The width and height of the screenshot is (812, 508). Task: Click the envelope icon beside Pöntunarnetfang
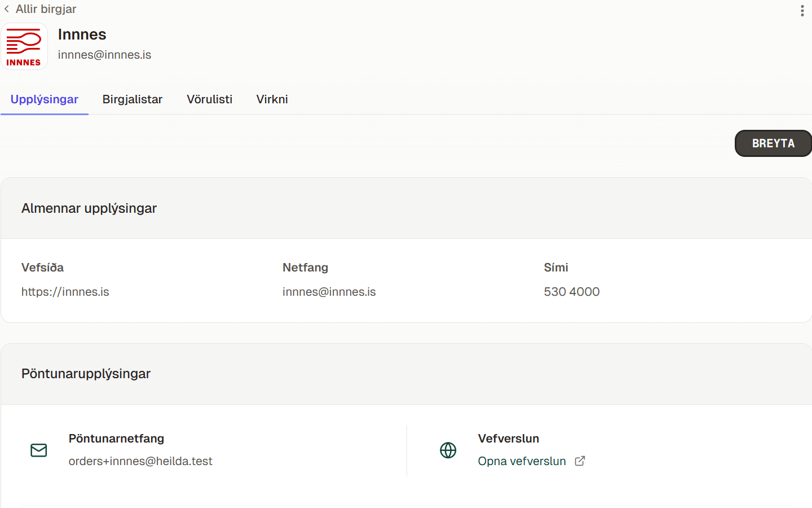(x=39, y=450)
